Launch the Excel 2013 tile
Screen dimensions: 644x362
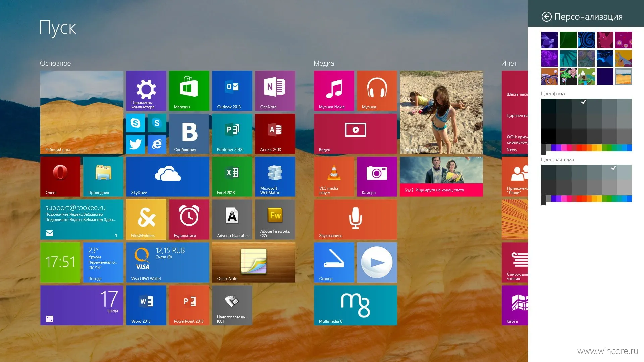232,176
